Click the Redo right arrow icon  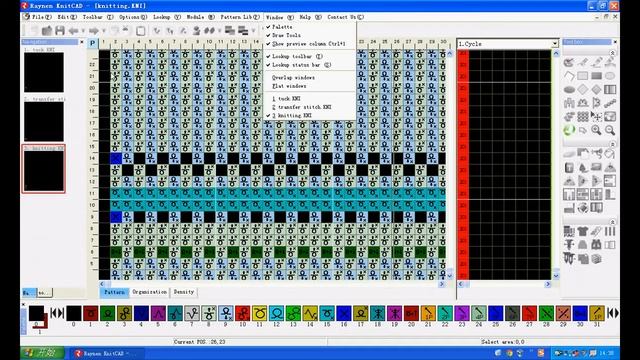tap(94, 31)
